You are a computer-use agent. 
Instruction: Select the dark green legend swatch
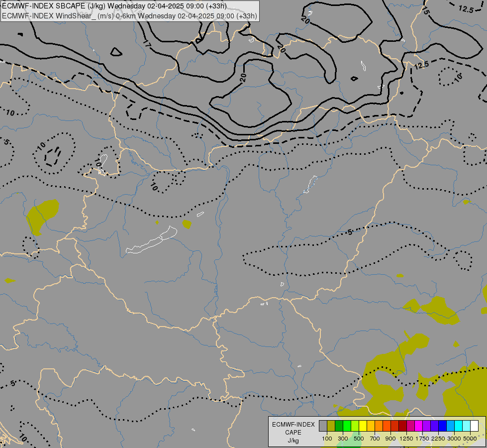(339, 426)
